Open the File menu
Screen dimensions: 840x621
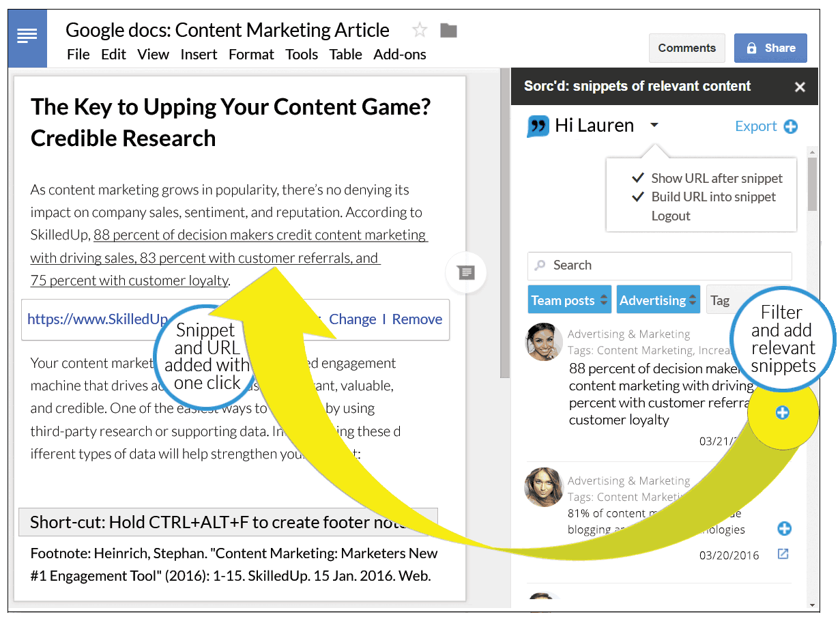(x=78, y=55)
